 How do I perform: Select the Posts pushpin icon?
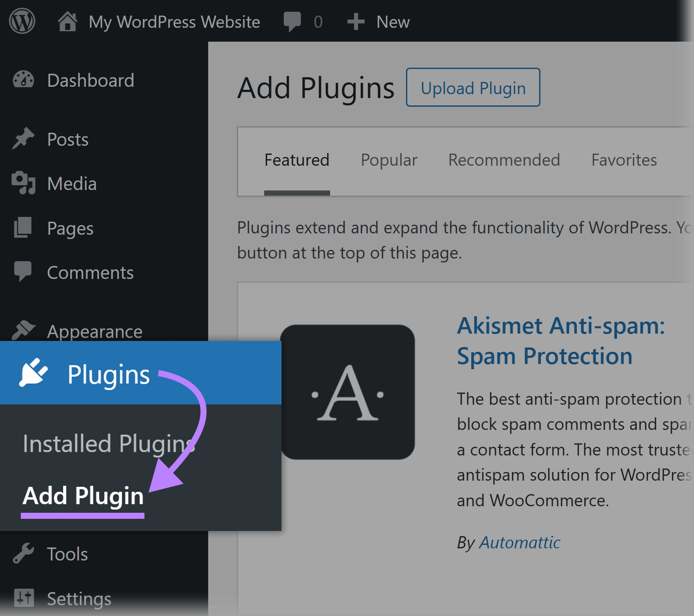point(23,139)
